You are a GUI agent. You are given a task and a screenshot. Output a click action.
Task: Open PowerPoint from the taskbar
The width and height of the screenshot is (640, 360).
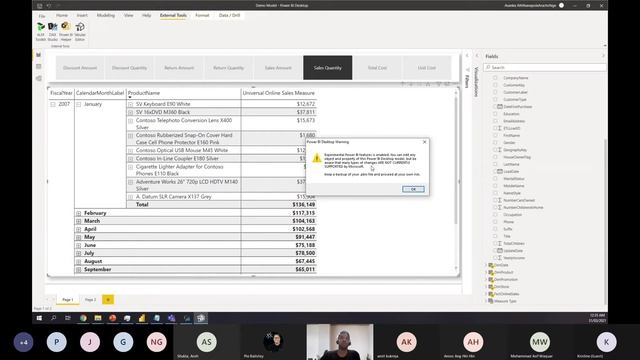point(113,318)
